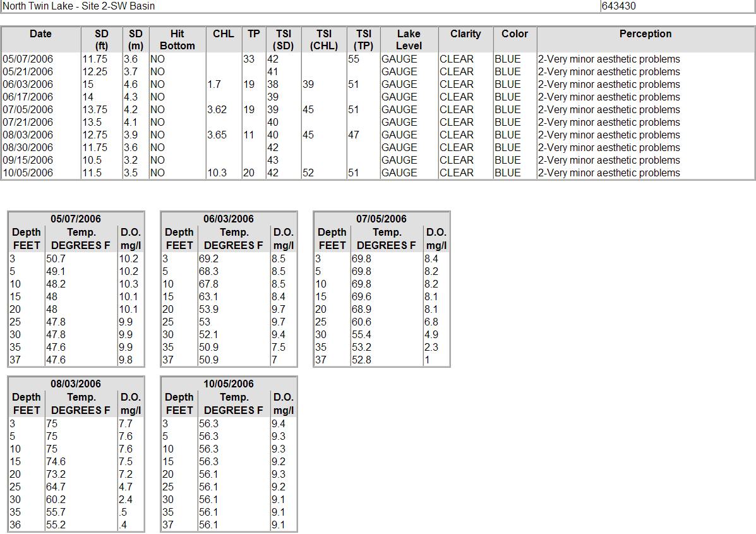Click the North Twin Lake site title
Screen dimensions: 756x534
tap(79, 6)
